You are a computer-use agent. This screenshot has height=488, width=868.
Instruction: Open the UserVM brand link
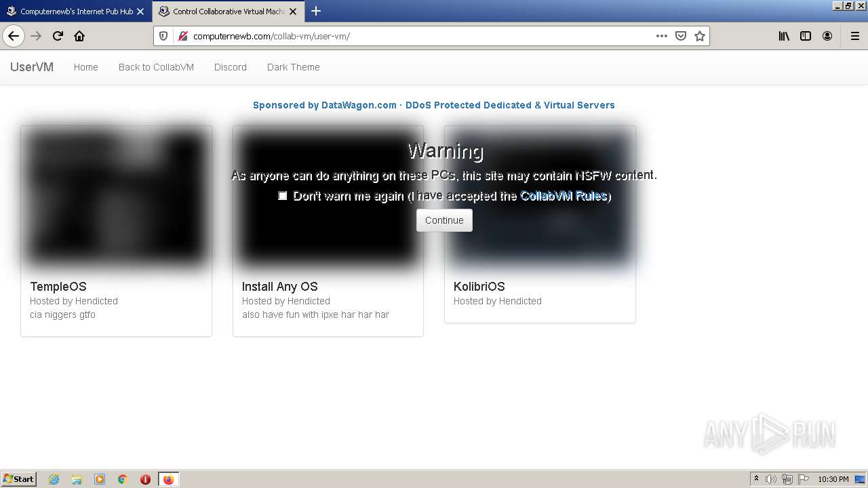(32, 67)
